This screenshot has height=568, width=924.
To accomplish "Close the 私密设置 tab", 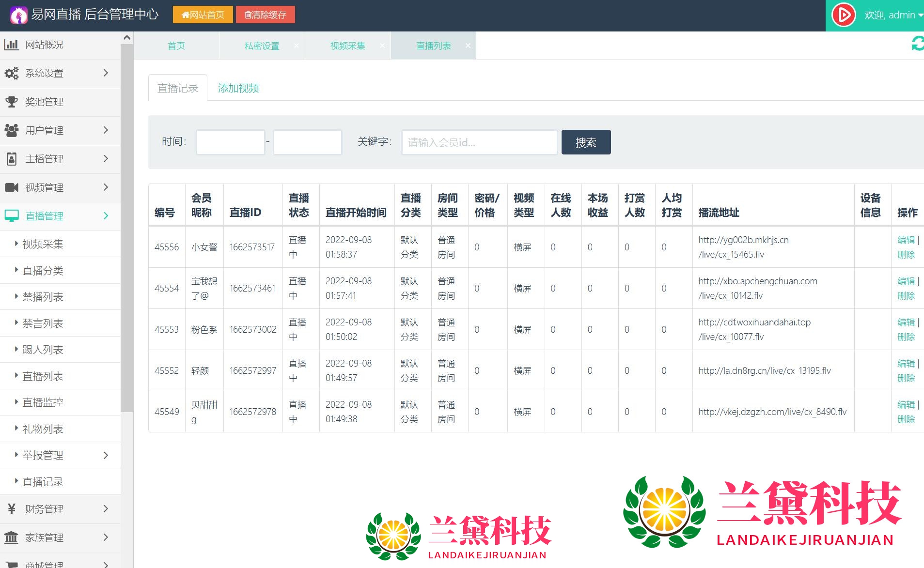I will 296,46.
